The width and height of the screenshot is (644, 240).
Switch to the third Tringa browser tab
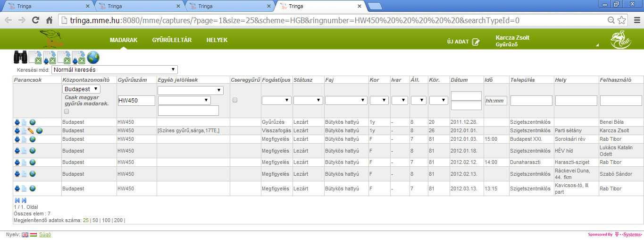click(x=229, y=6)
